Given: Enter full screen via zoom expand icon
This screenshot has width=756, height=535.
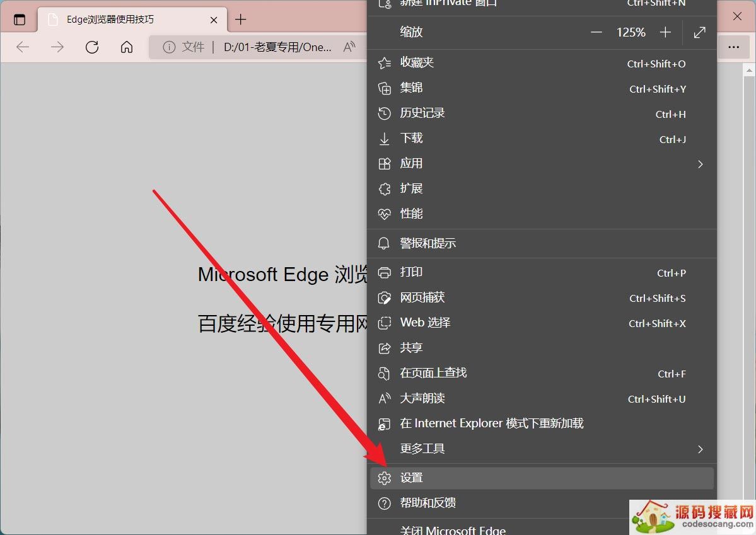Looking at the screenshot, I should (699, 33).
